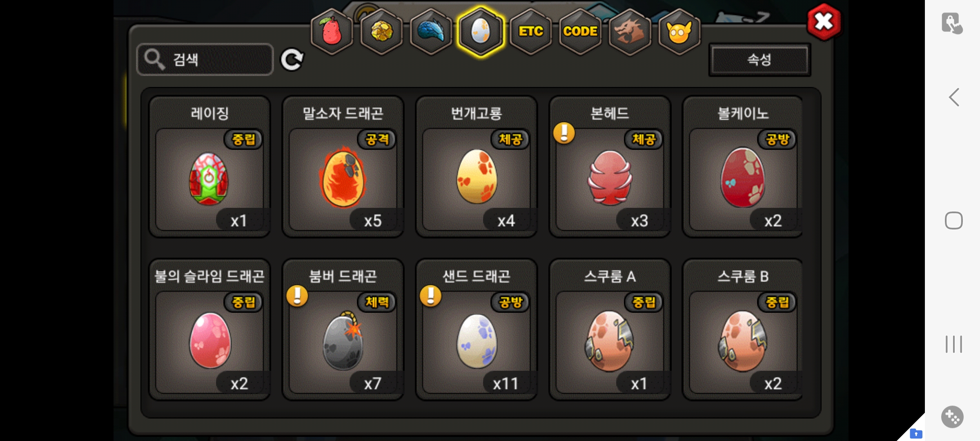Image resolution: width=980 pixels, height=441 pixels.
Task: Select the gold nugget category icon
Action: (381, 31)
